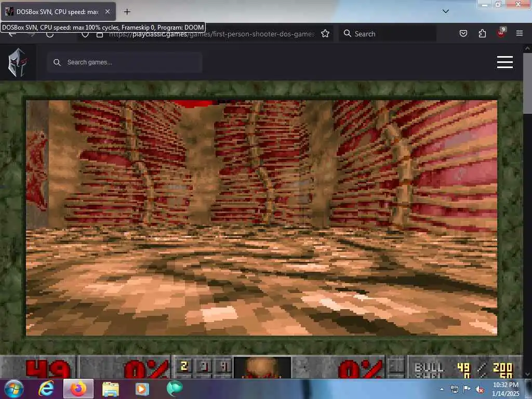Open the site hamburger menu

point(505,62)
